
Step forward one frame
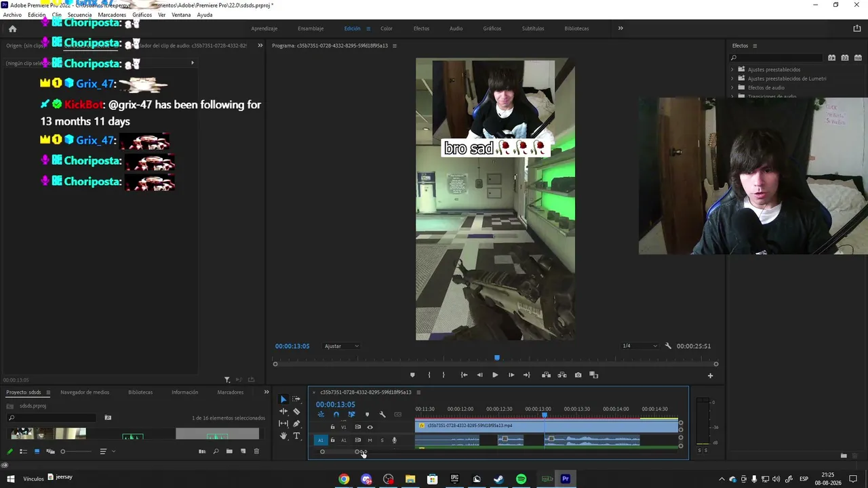pos(511,375)
